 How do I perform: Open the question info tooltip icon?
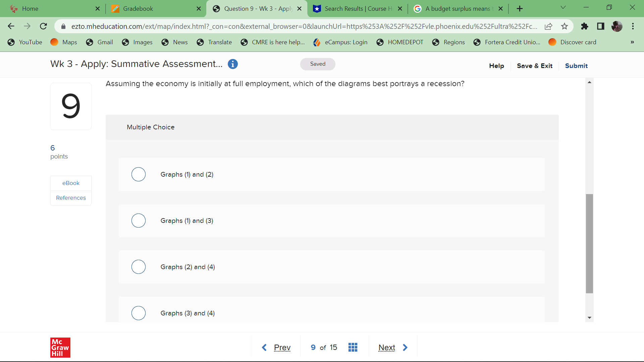click(233, 64)
